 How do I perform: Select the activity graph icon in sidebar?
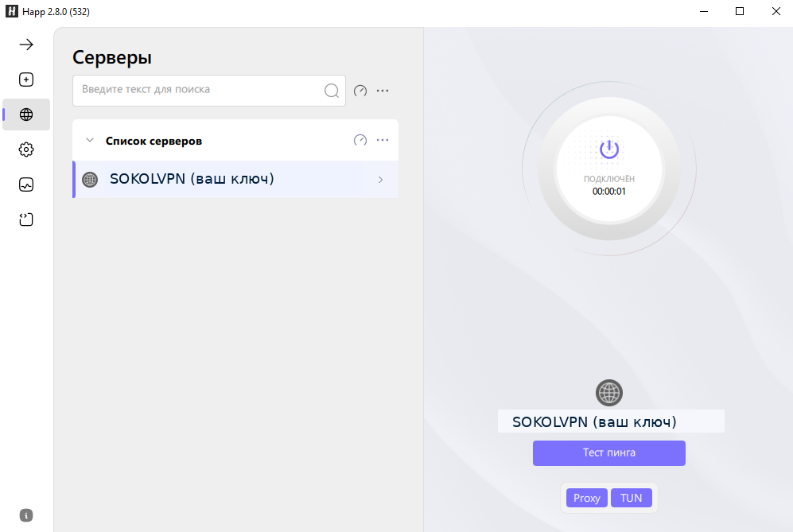coord(25,184)
